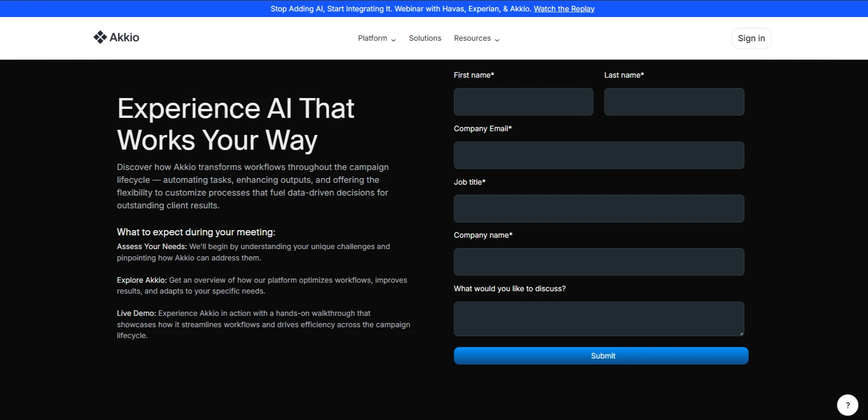This screenshot has width=868, height=420.
Task: Select the Company Email field
Action: tap(599, 155)
